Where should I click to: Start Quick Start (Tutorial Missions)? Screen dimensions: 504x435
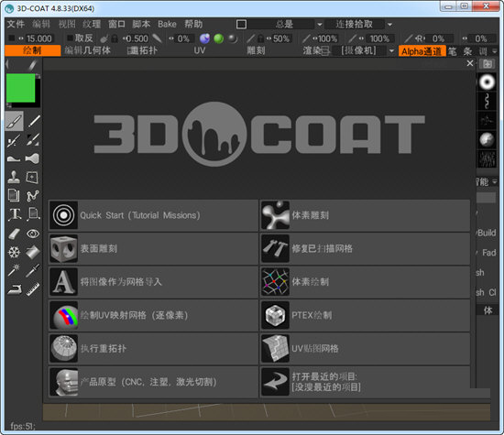154,215
